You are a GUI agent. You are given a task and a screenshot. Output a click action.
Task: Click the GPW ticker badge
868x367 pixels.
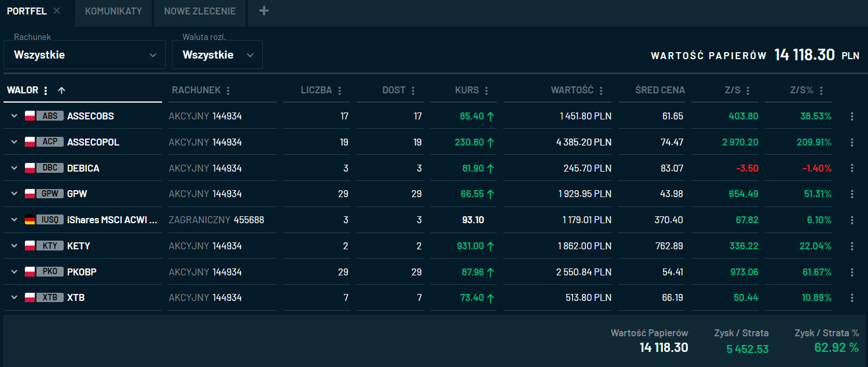point(49,194)
